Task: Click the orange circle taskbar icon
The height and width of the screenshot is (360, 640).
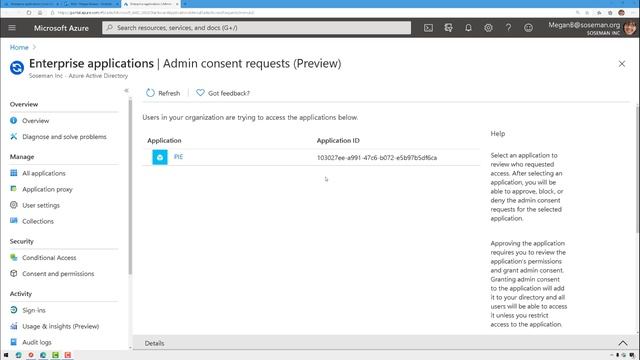Action: (31, 355)
